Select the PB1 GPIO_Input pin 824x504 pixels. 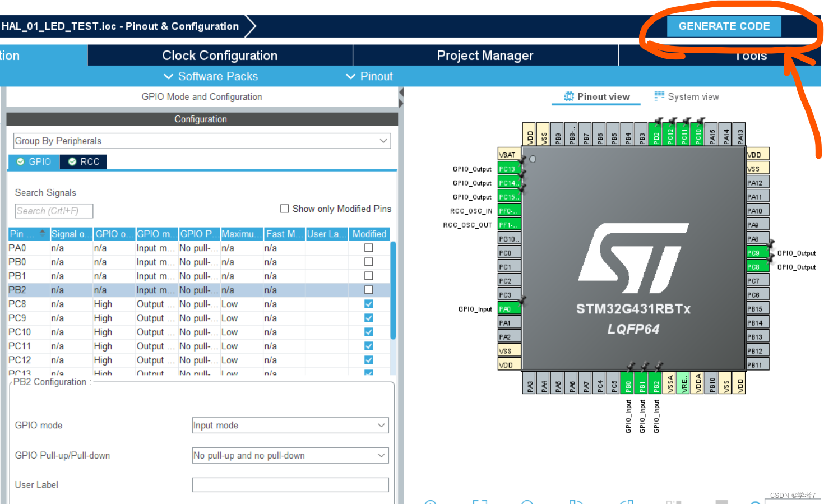point(641,383)
